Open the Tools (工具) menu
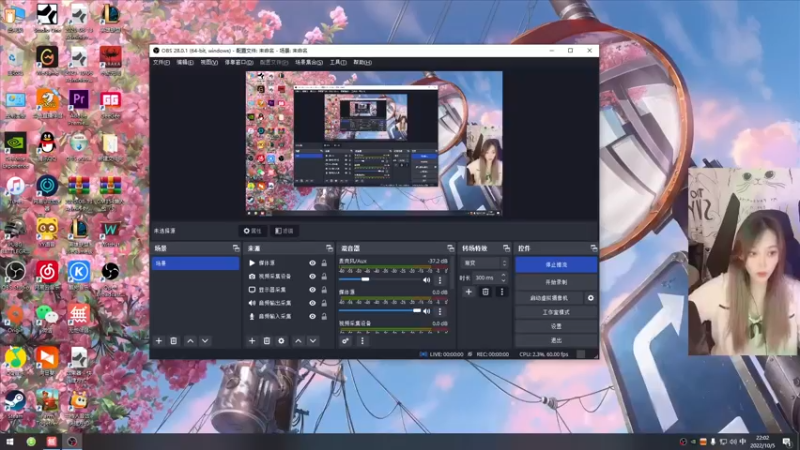The image size is (800, 450). coord(338,62)
